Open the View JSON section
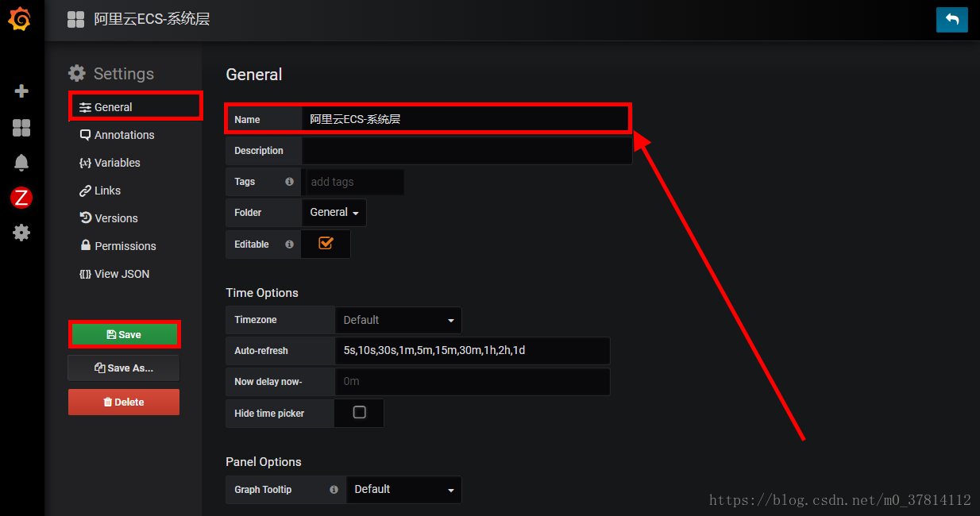980x516 pixels. point(114,274)
